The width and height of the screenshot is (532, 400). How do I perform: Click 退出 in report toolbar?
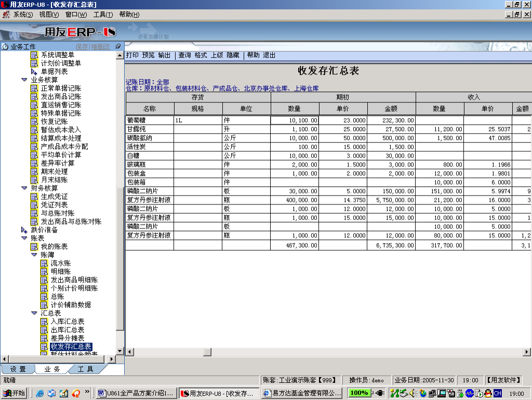click(269, 55)
